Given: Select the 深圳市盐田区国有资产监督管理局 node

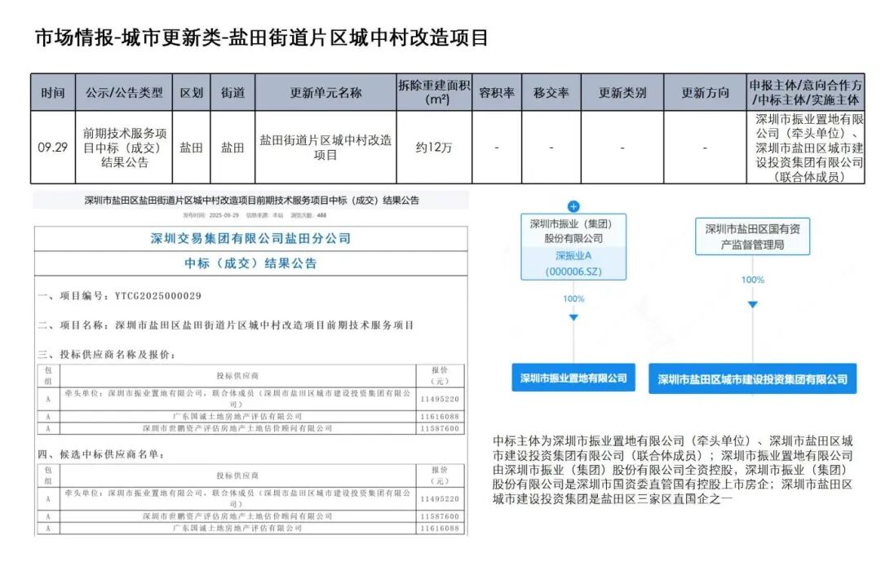Looking at the screenshot, I should click(752, 237).
